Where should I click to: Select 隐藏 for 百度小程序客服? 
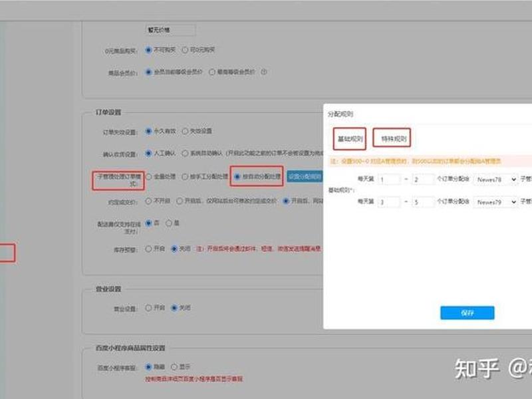[148, 367]
